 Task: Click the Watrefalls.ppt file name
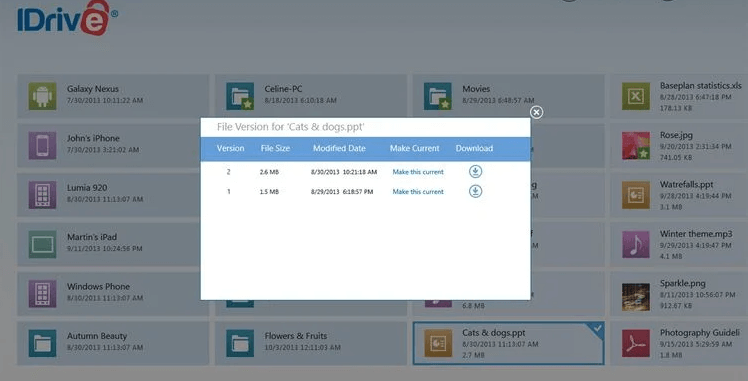coord(686,184)
